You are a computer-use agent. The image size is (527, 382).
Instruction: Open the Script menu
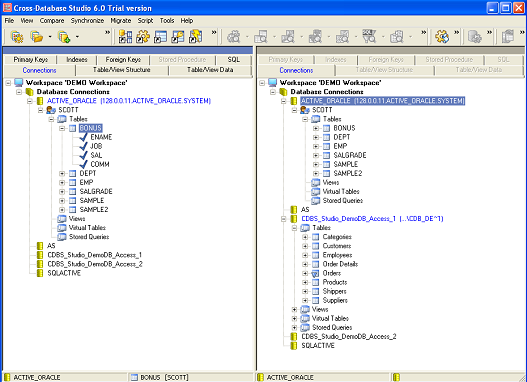click(x=145, y=20)
